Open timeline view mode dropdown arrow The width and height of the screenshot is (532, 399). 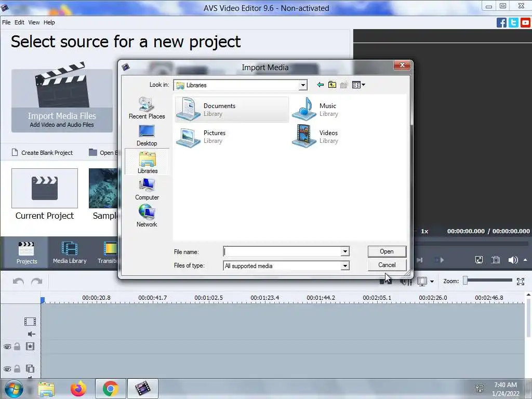[432, 281]
